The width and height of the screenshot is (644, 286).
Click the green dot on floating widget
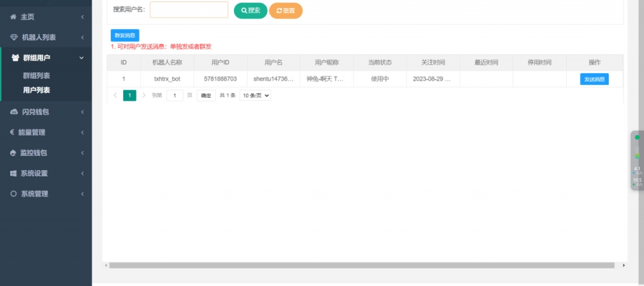637,137
